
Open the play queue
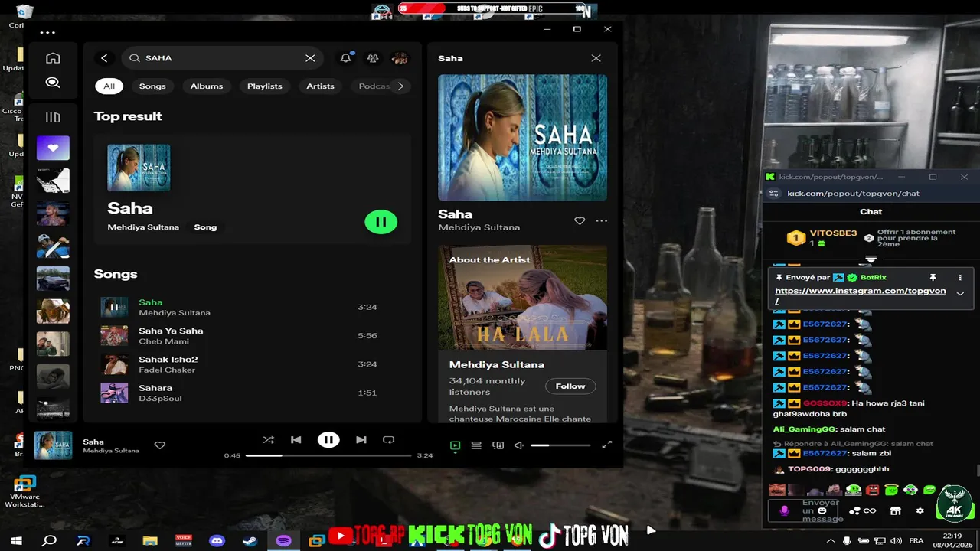click(476, 445)
